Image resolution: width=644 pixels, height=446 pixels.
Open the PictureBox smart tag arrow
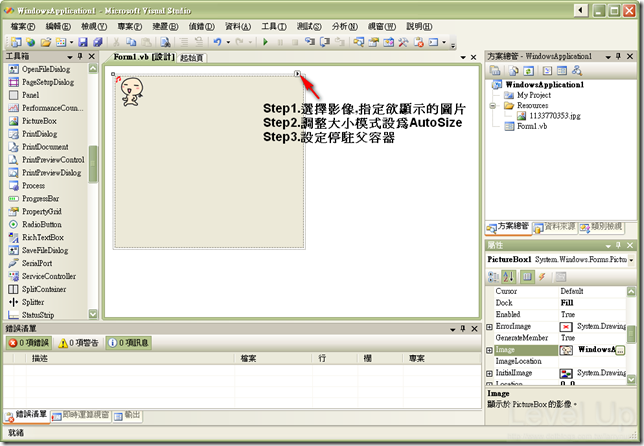297,74
